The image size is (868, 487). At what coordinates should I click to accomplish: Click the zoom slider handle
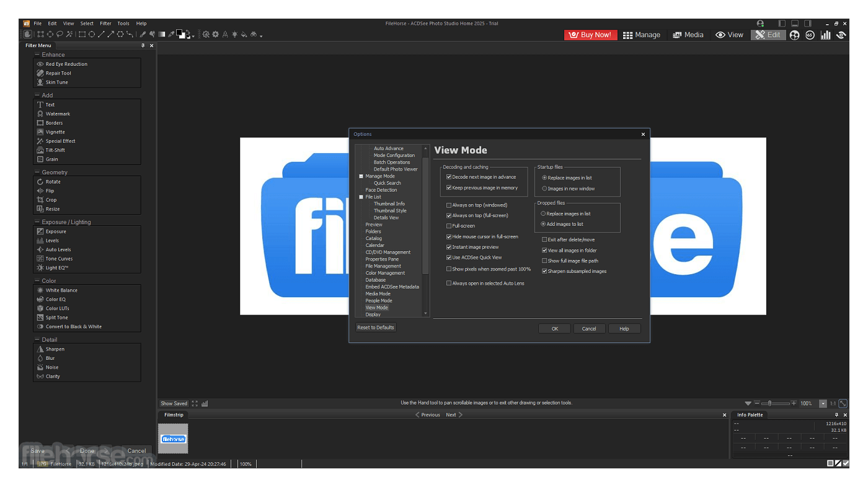769,403
